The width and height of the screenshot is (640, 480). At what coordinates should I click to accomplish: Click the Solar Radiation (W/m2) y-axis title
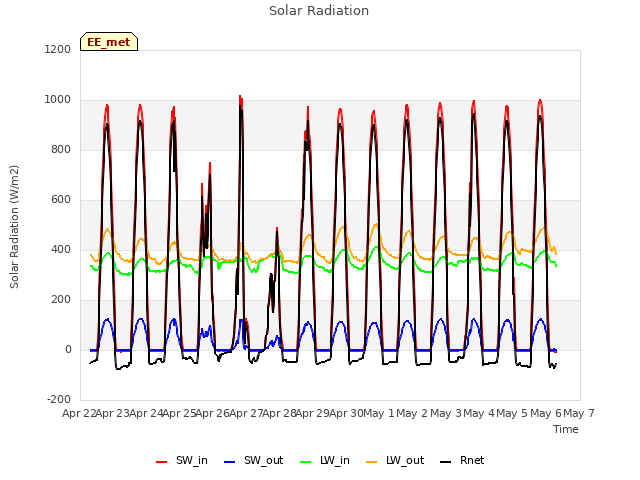(x=14, y=227)
